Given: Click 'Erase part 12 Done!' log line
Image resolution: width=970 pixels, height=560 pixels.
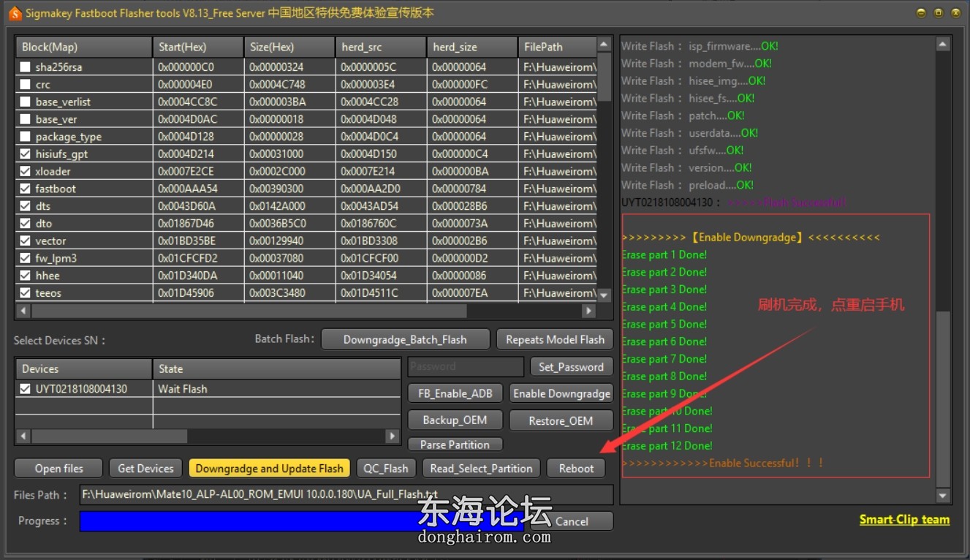Looking at the screenshot, I should coord(667,446).
